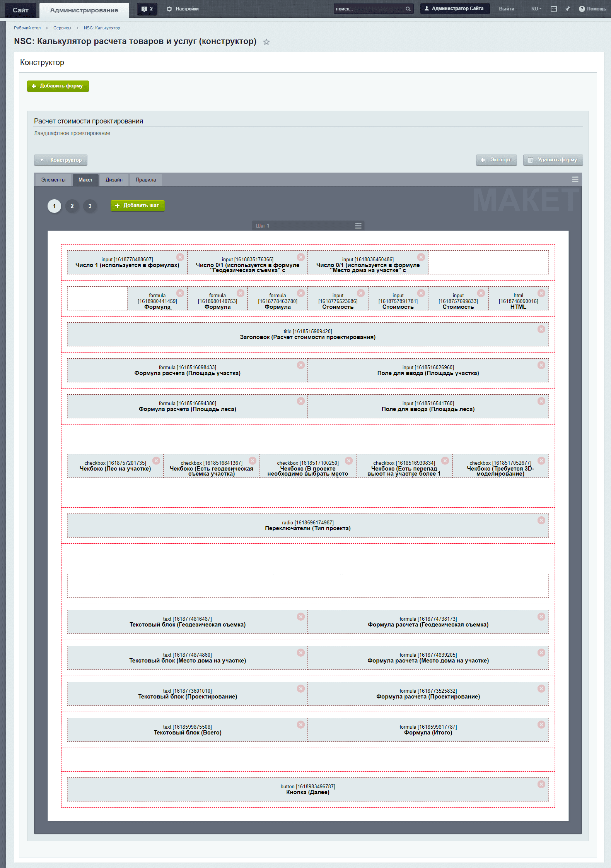Image resolution: width=611 pixels, height=868 pixels.
Task: Delete the radio Переключатели element
Action: tap(541, 520)
